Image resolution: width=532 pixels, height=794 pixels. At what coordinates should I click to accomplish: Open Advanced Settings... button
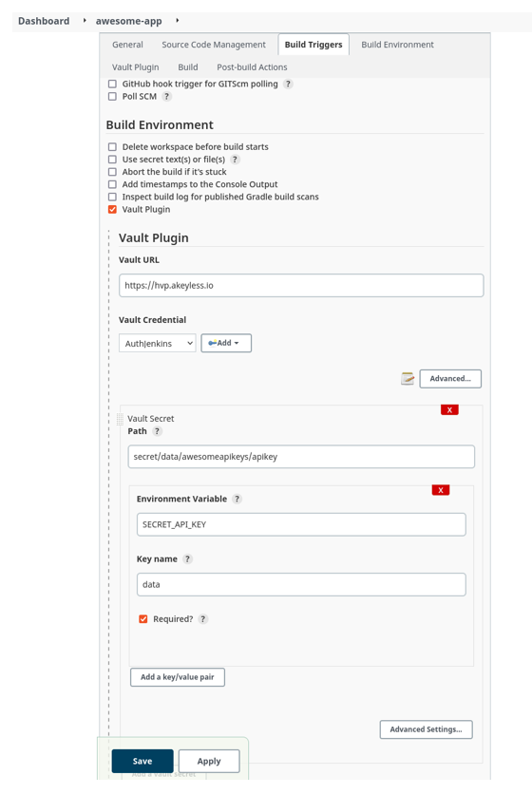(x=427, y=729)
